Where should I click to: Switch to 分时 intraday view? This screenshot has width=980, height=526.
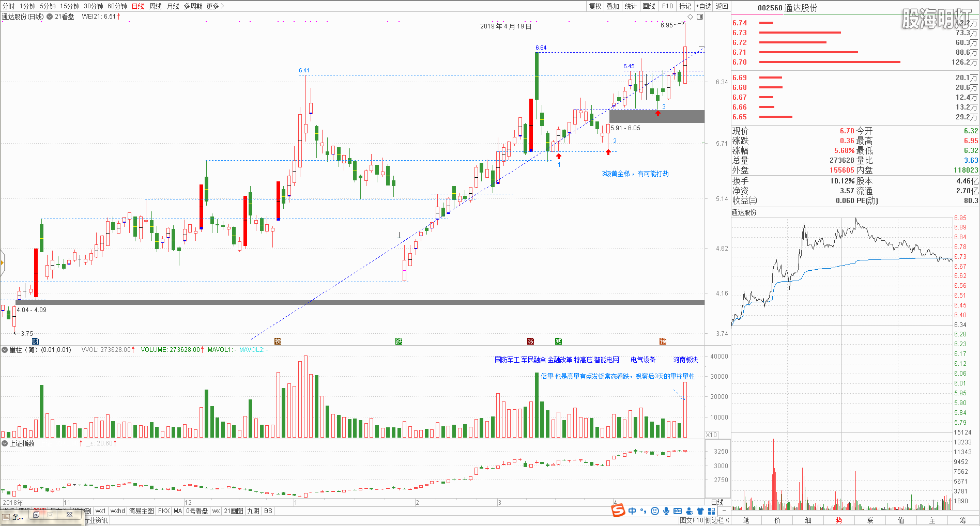coord(9,6)
